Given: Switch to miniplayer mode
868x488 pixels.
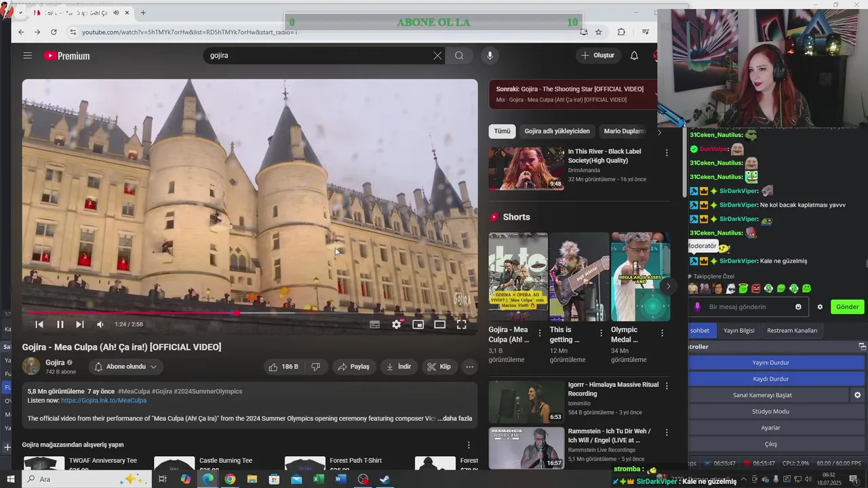Looking at the screenshot, I should tap(418, 325).
